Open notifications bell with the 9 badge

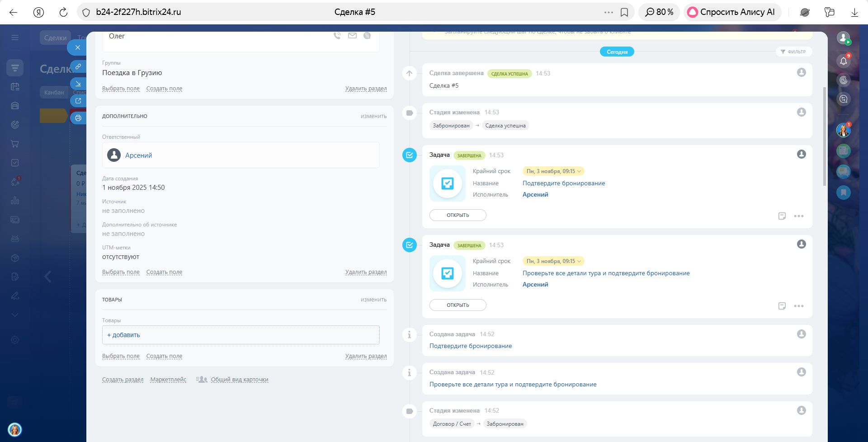tap(844, 61)
